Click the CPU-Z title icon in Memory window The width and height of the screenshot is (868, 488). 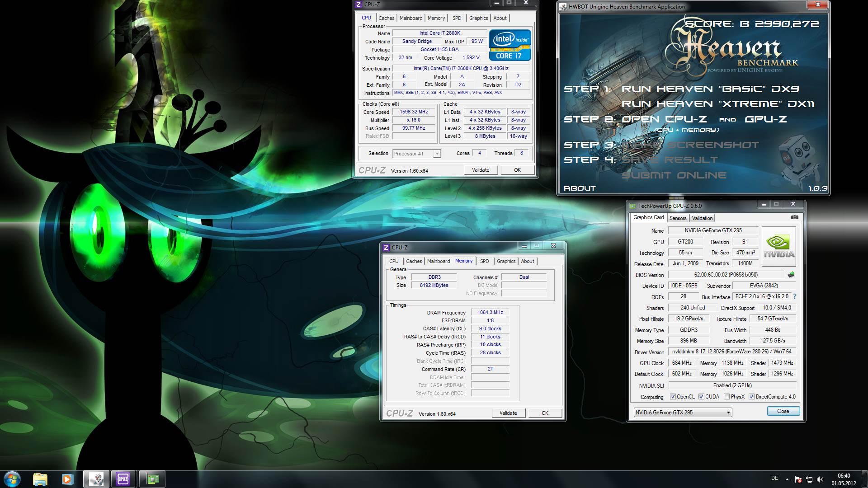pyautogui.click(x=386, y=247)
